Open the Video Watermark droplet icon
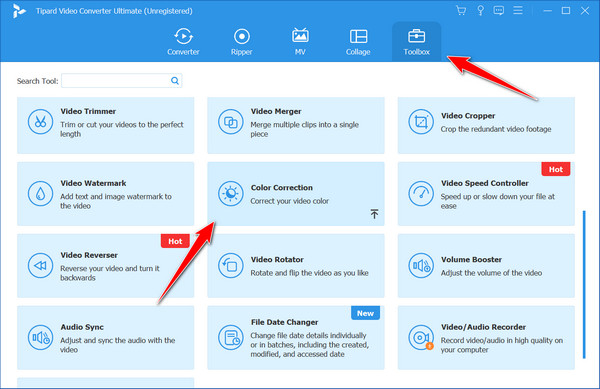The height and width of the screenshot is (389, 600). [x=40, y=194]
